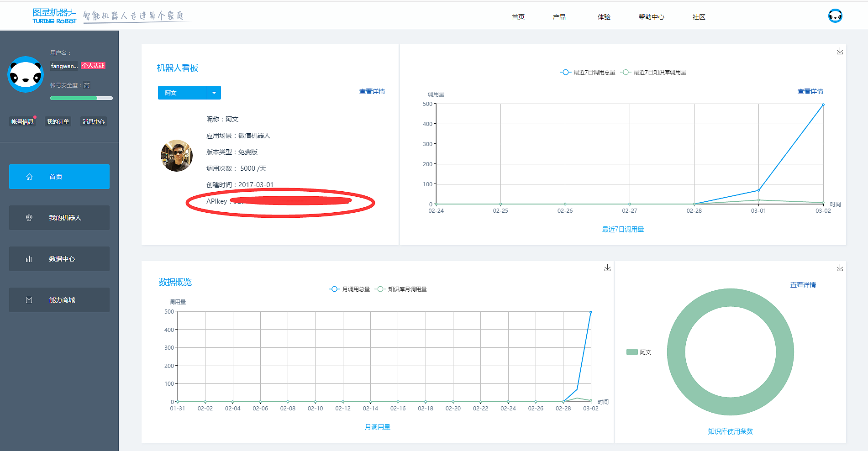Click the shop icon beside 能力商城
Screen dimensions: 868x451
pyautogui.click(x=29, y=300)
